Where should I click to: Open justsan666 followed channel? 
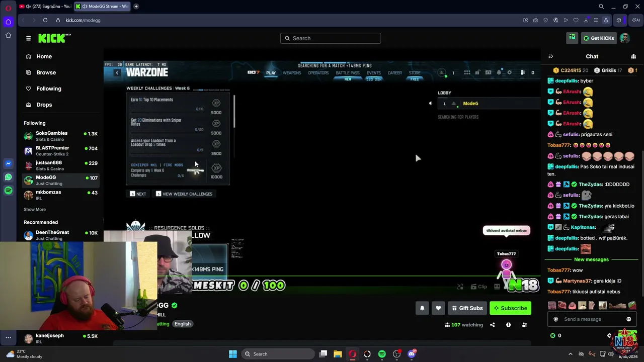61,165
